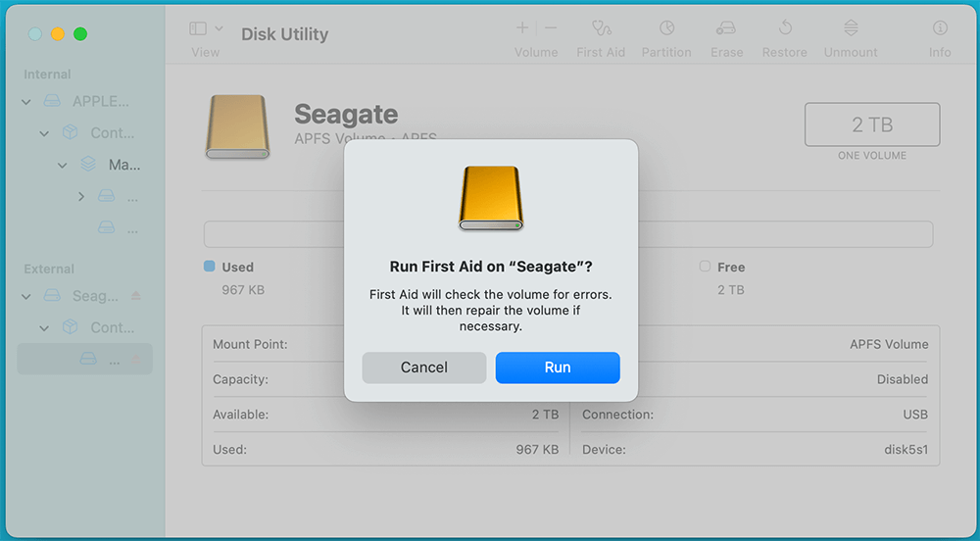Eject the Seag... external disk
The height and width of the screenshot is (541, 980).
point(135,295)
